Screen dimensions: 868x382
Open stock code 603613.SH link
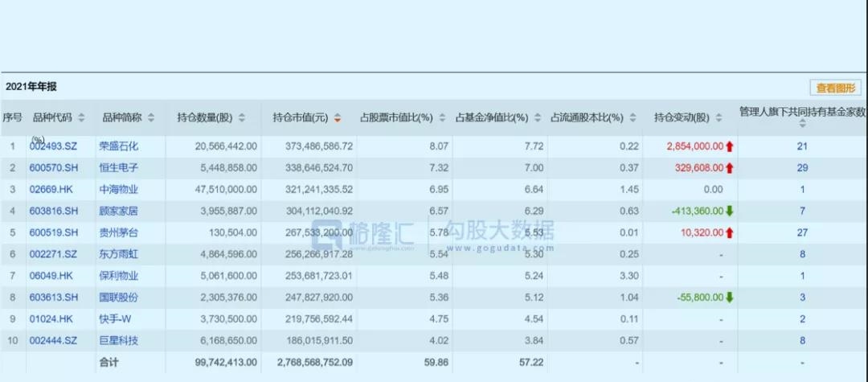[x=52, y=298]
